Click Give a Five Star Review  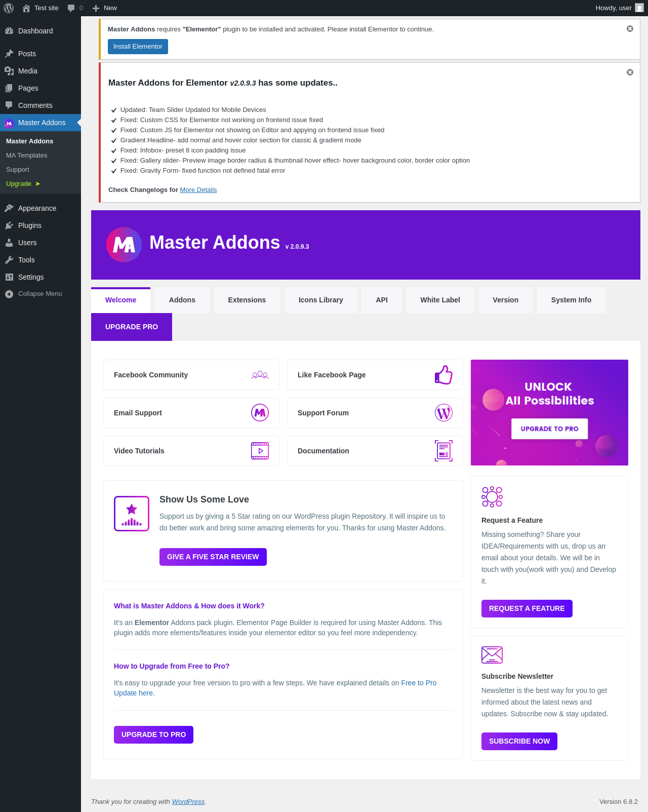point(213,557)
